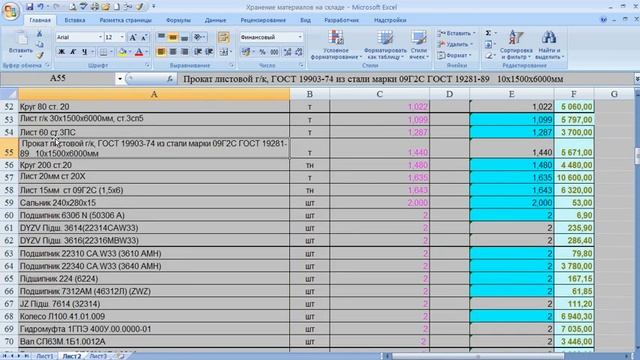Screen dimensions: 640x360
Task: Toggle bottom vertical alignment
Action: point(184,37)
